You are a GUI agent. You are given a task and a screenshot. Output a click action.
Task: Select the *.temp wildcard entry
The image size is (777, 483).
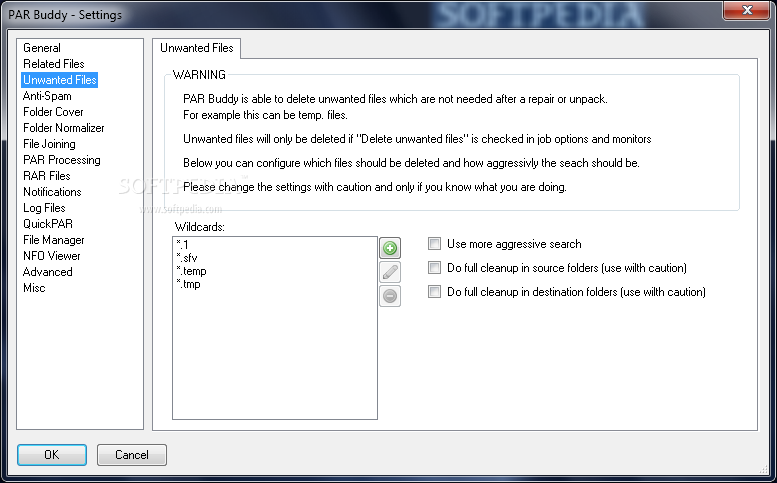[191, 271]
